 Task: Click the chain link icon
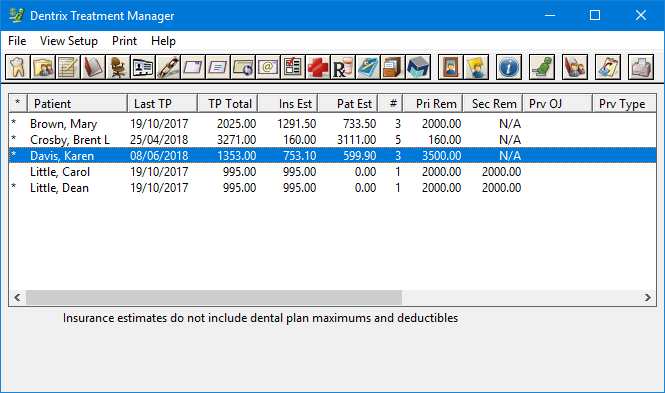click(x=168, y=67)
